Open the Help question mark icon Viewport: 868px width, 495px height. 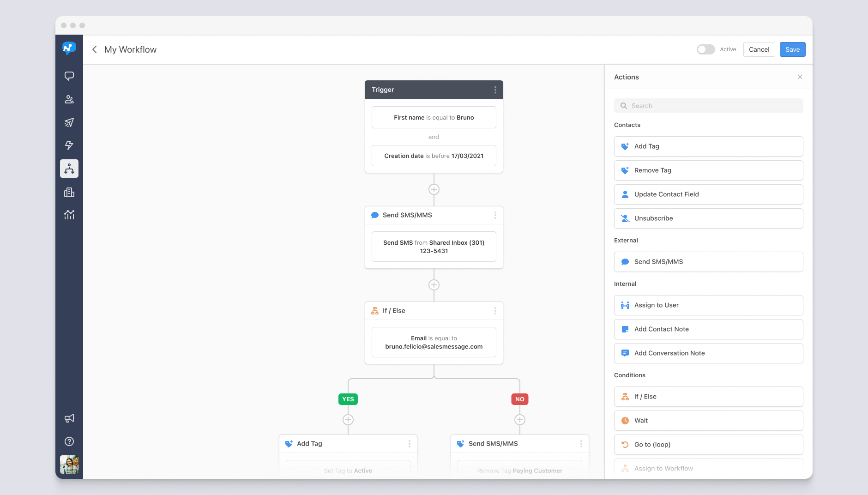(69, 441)
